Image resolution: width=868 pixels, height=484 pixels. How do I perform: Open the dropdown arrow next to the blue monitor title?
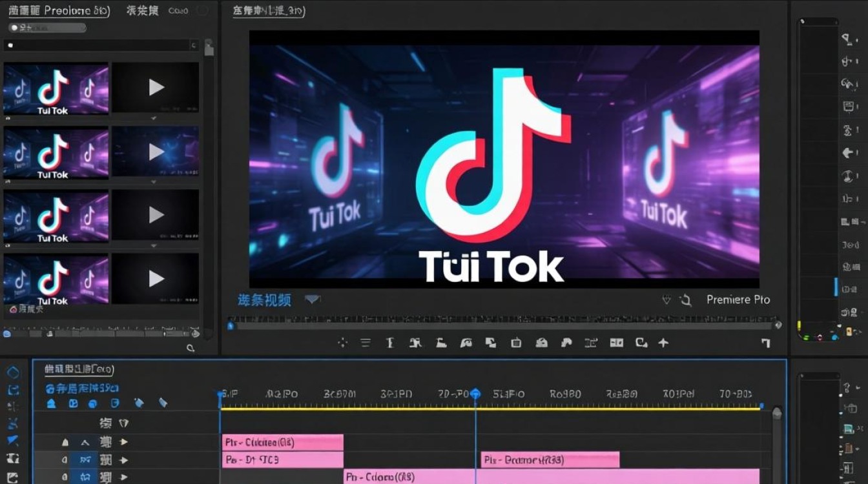(x=313, y=299)
